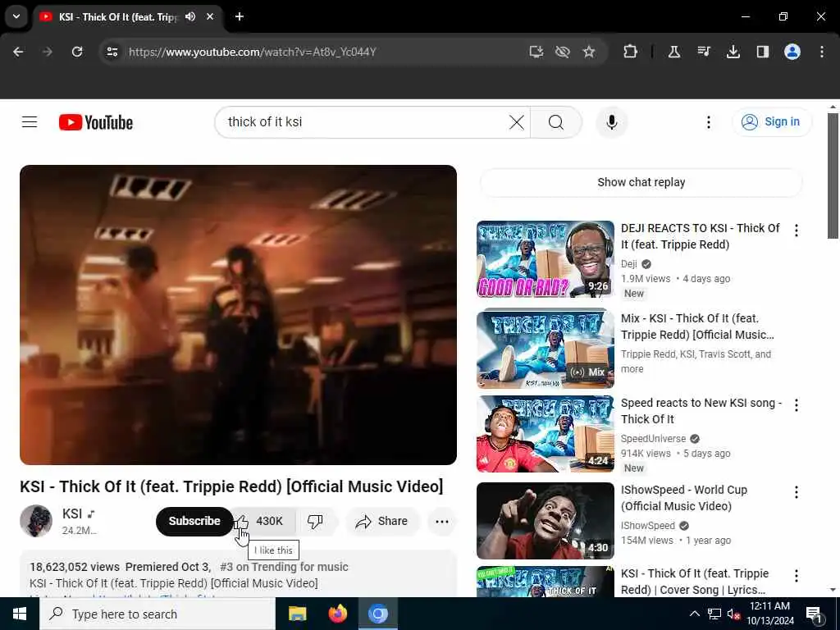Viewport: 840px width, 630px height.
Task: Subscribe to the KSI channel
Action: click(x=194, y=521)
